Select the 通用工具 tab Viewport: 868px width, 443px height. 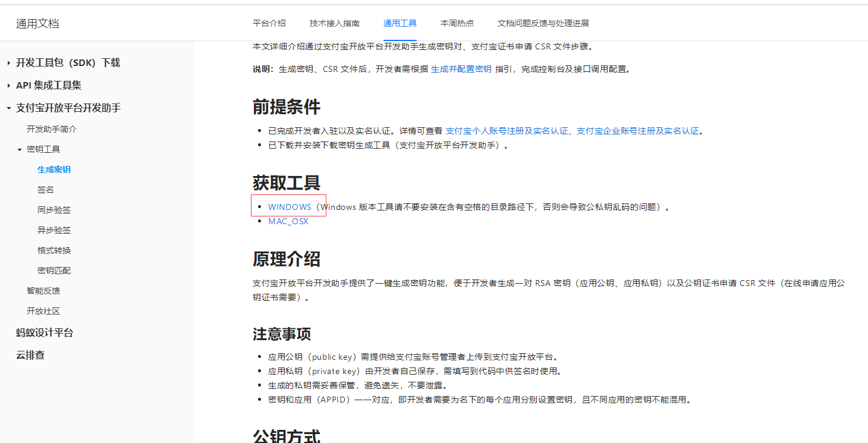click(x=400, y=23)
